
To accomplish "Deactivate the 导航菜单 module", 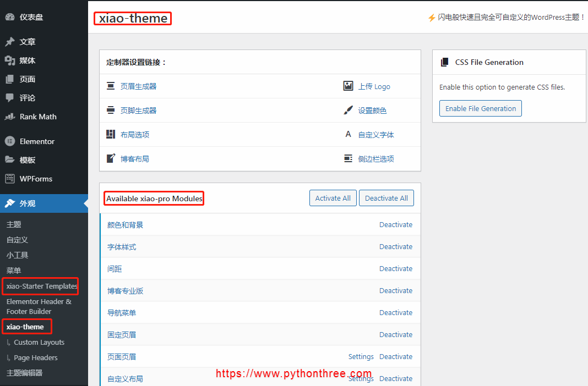I will click(x=396, y=313).
